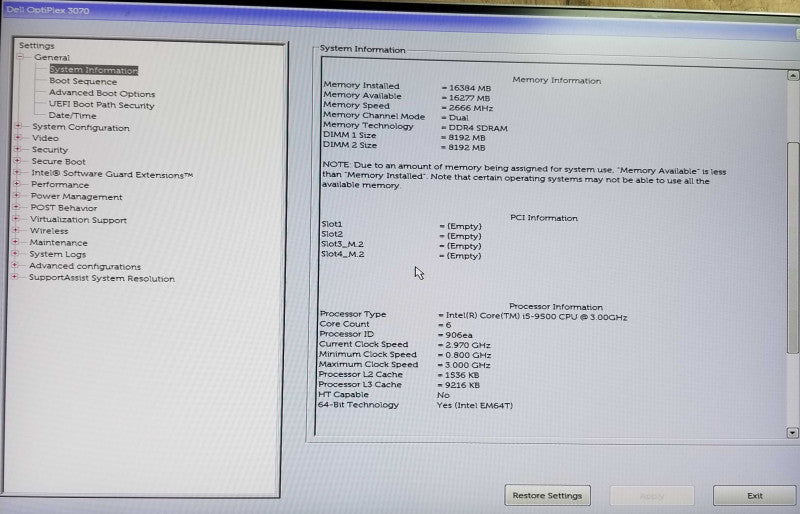The height and width of the screenshot is (514, 800).
Task: Select System Configuration label
Action: pyautogui.click(x=81, y=128)
